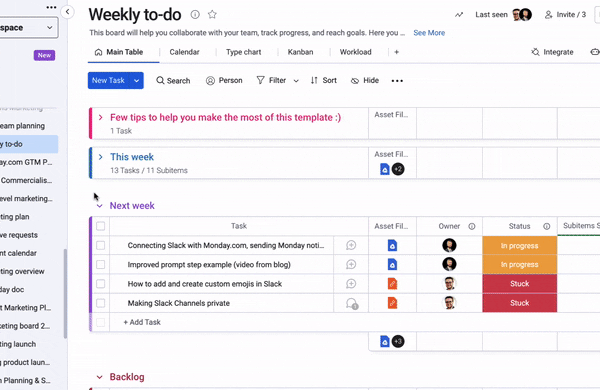Viewport: 600px width, 390px height.
Task: Switch to the Main Table tab
Action: [119, 52]
